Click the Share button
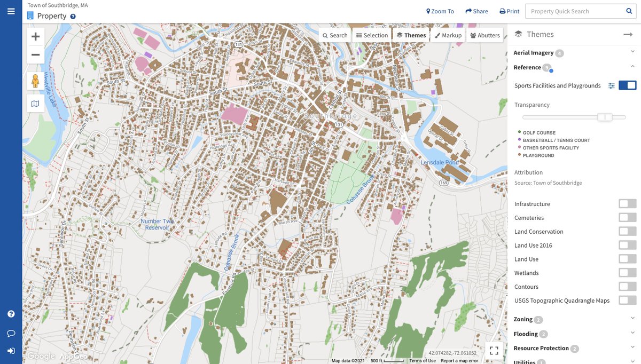The height and width of the screenshot is (364, 641). coord(476,11)
